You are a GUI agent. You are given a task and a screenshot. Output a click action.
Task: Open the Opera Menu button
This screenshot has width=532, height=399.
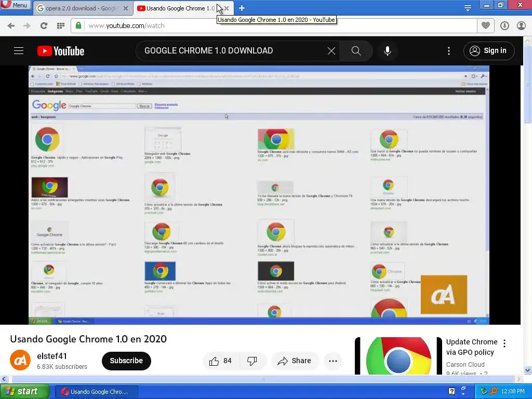16,5
